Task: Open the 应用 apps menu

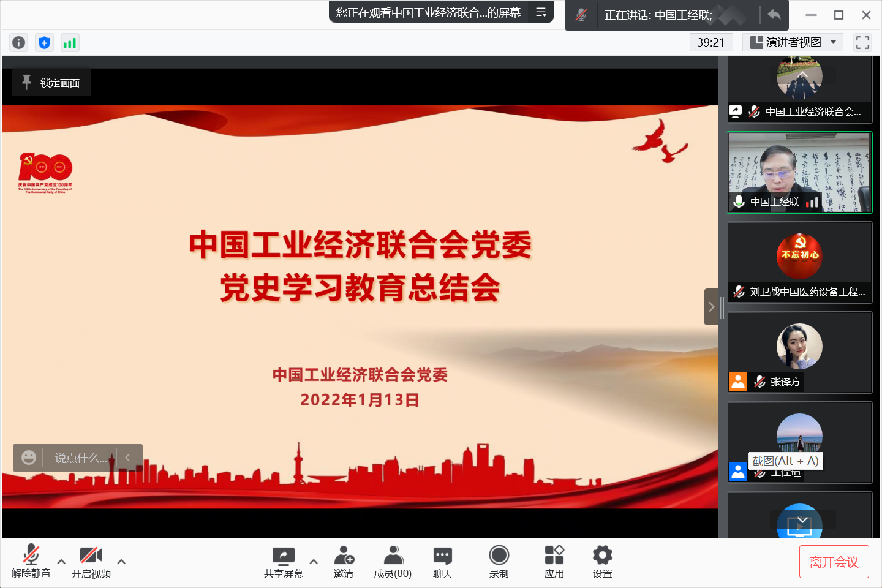Action: pos(554,561)
